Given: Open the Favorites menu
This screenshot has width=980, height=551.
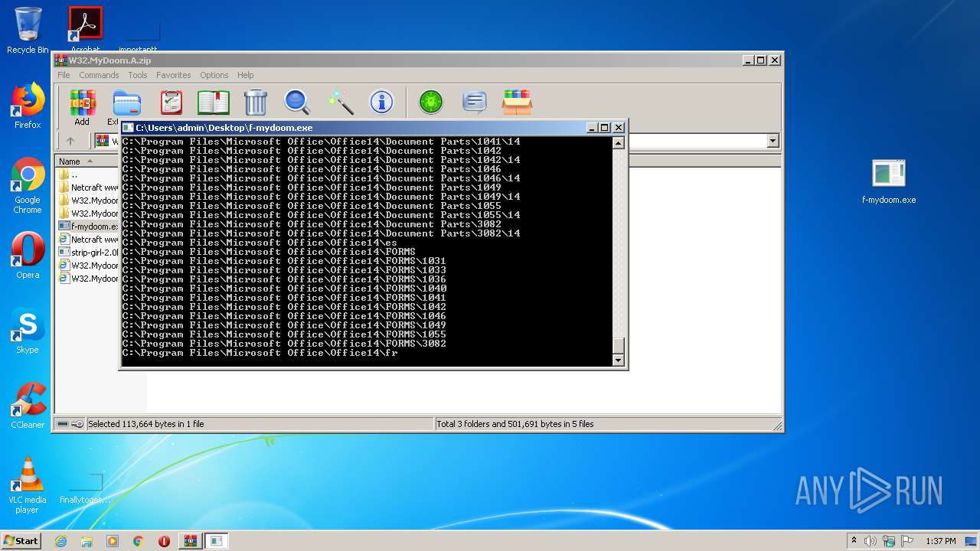Looking at the screenshot, I should [x=174, y=75].
